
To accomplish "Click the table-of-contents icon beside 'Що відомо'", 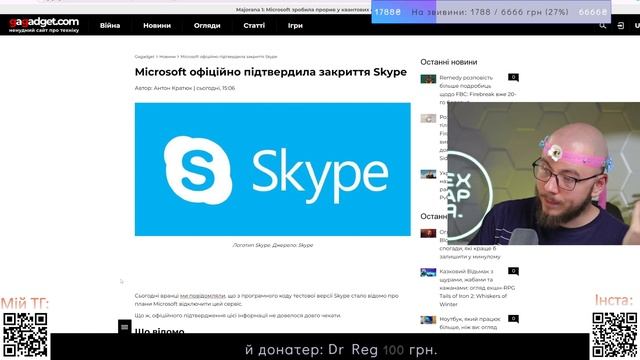I will (124, 327).
